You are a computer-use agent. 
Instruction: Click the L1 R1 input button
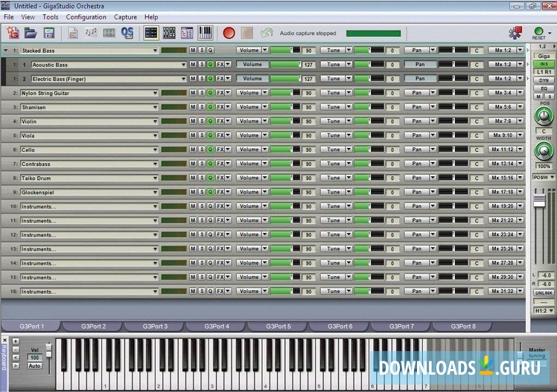point(544,72)
